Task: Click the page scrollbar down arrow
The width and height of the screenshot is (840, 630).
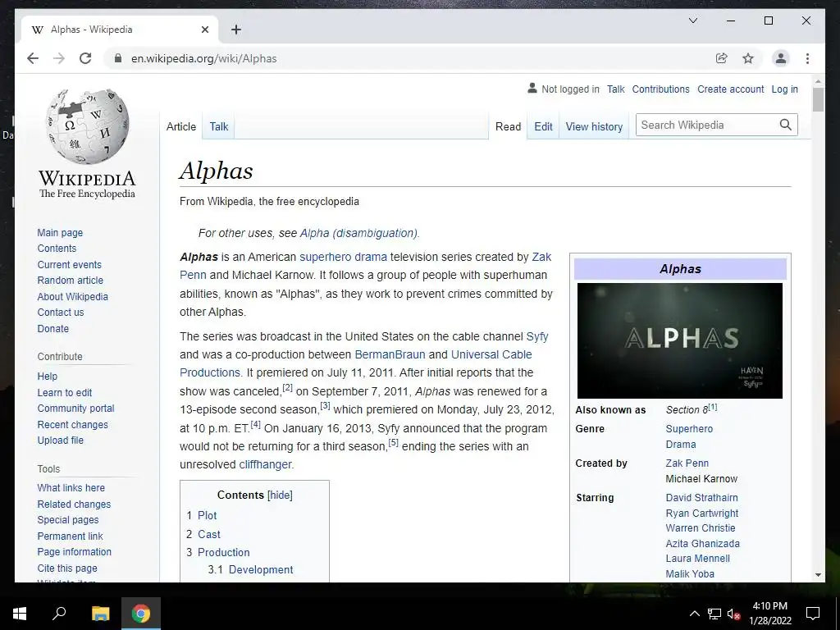Action: coord(818,575)
